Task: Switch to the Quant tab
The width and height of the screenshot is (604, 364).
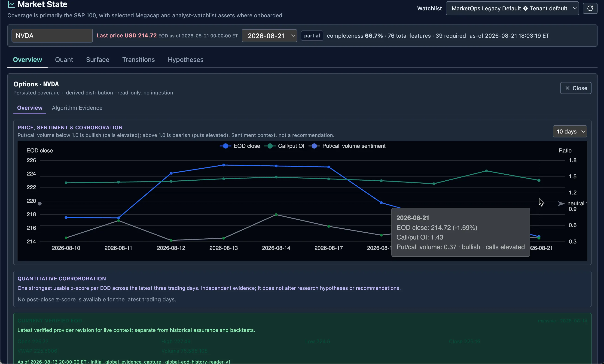Action: pos(64,60)
